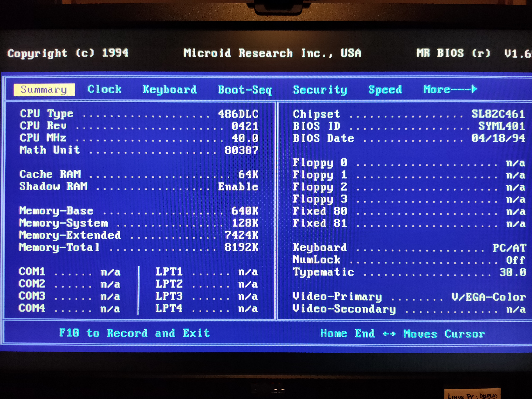Select the highlighted Summary tab
532x399 pixels.
(44, 90)
